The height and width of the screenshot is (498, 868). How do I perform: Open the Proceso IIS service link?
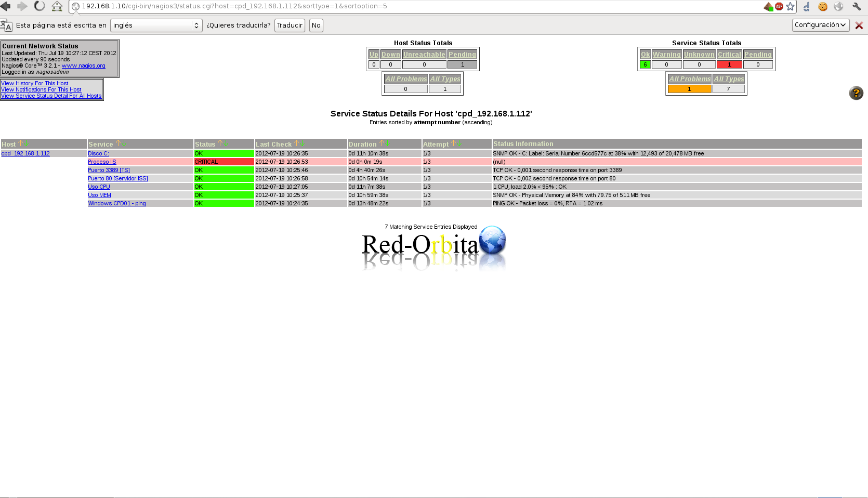pos(102,162)
